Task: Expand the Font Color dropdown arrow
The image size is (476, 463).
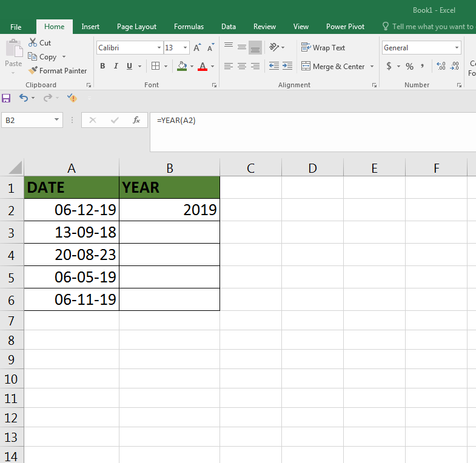Action: click(212, 66)
